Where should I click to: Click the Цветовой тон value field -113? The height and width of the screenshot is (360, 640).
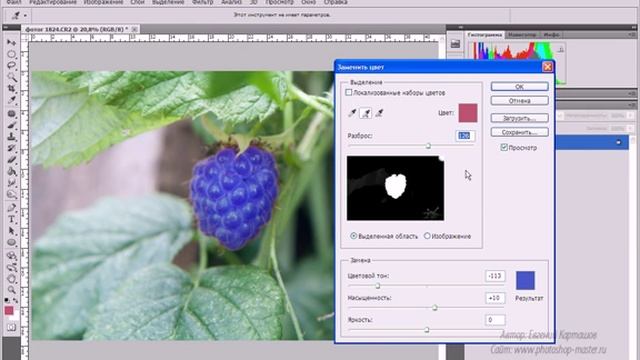(495, 276)
